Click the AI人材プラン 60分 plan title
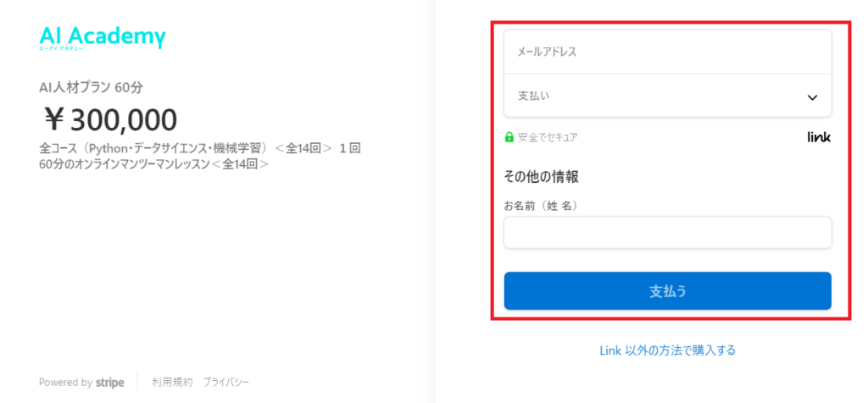The image size is (868, 403). [x=92, y=87]
